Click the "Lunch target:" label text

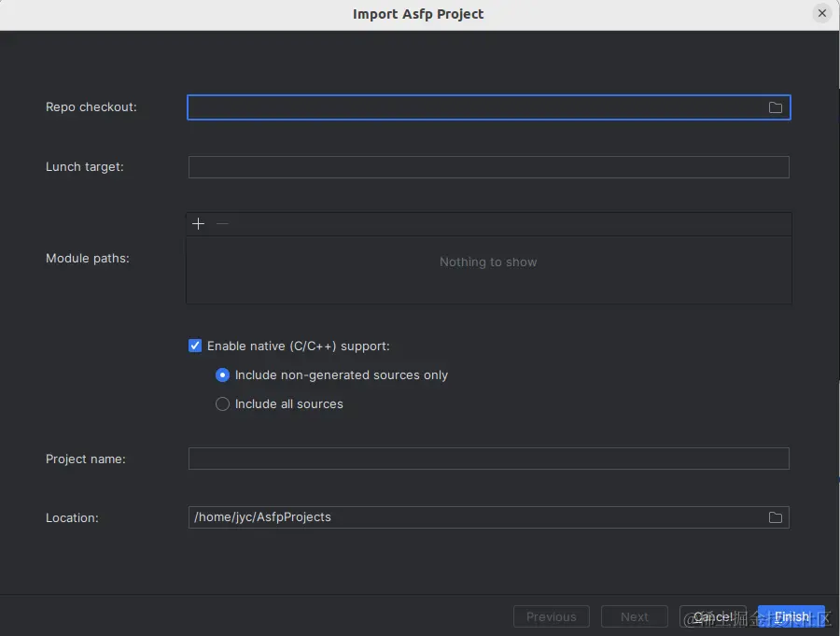tap(85, 167)
